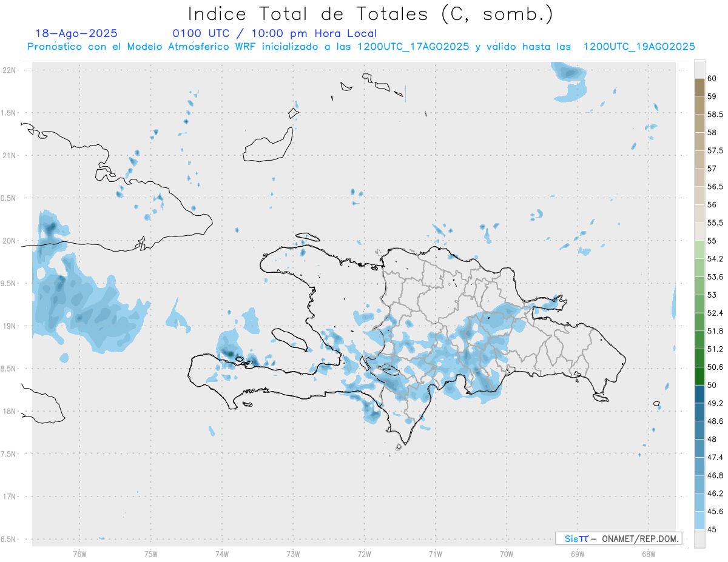Image resolution: width=728 pixels, height=562 pixels.
Task: Click the '47.4' color bar label
Action: (715, 457)
